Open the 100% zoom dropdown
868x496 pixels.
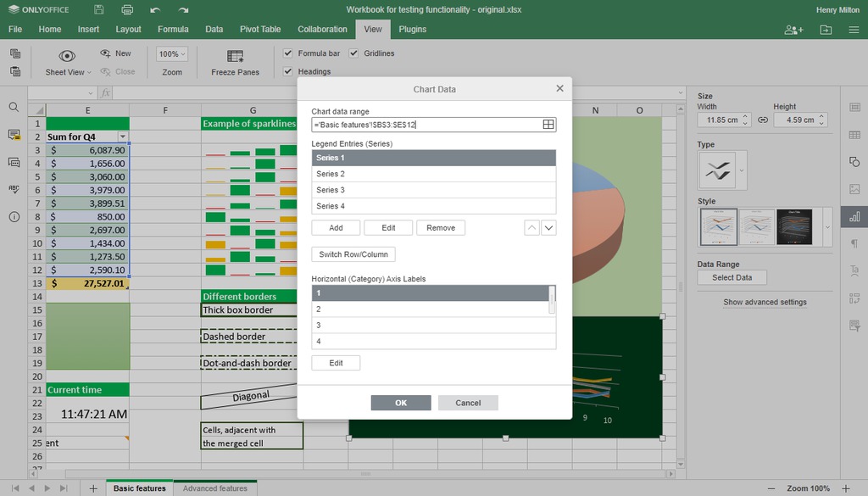click(x=171, y=53)
